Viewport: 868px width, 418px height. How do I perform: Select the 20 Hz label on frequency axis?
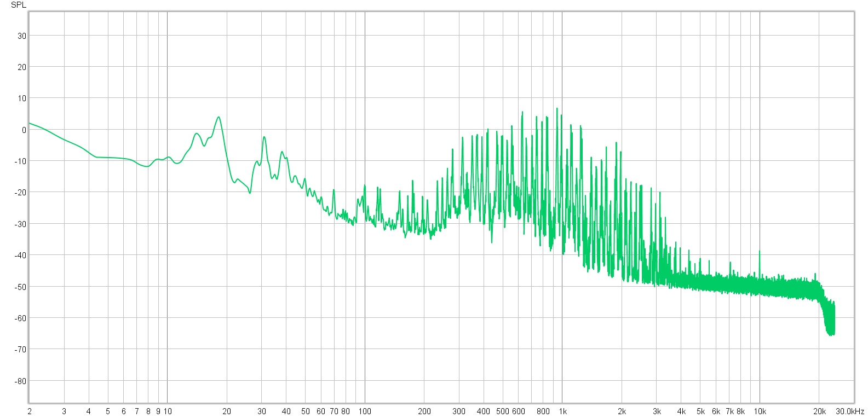point(227,411)
